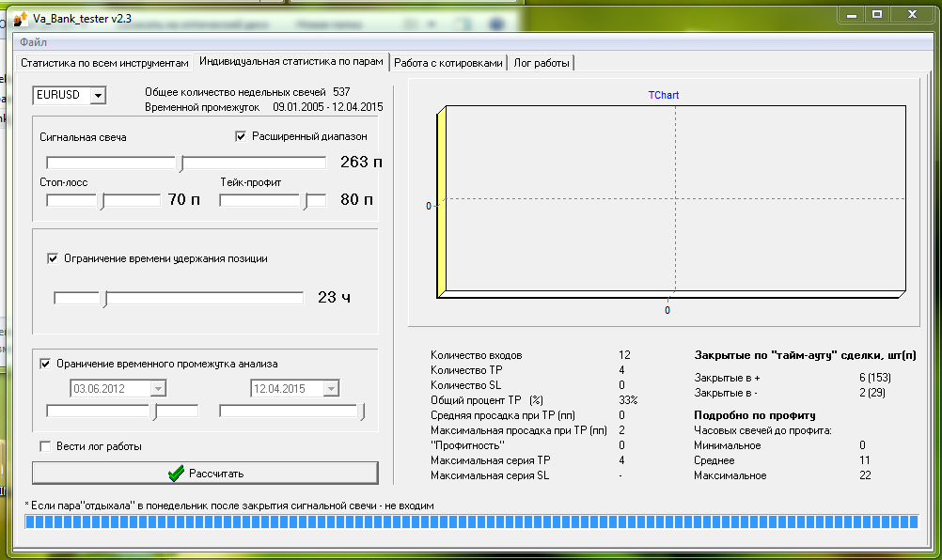Click the start date range slider thumb
This screenshot has height=560, width=942.
tap(154, 412)
